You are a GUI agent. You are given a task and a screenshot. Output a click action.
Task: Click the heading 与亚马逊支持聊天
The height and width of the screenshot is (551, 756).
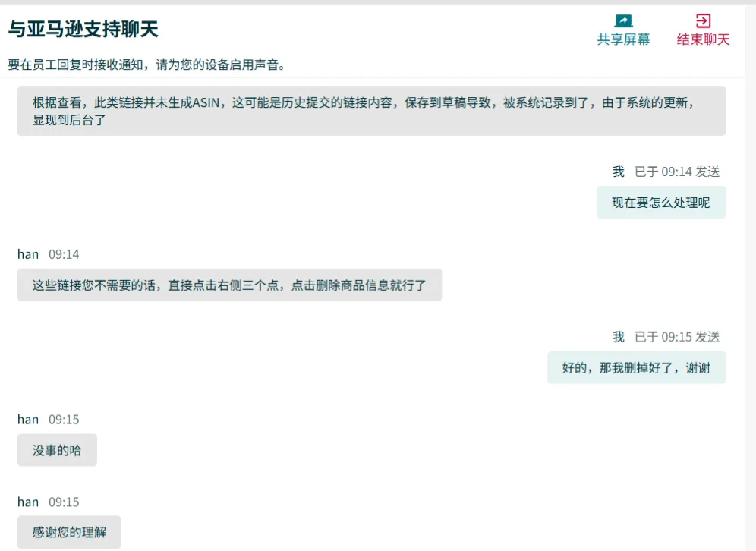[83, 29]
